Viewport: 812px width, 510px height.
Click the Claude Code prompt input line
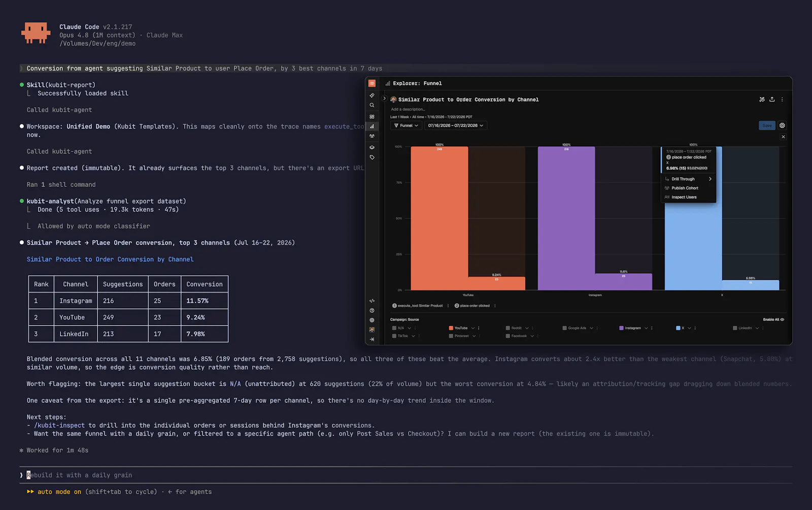(x=406, y=475)
